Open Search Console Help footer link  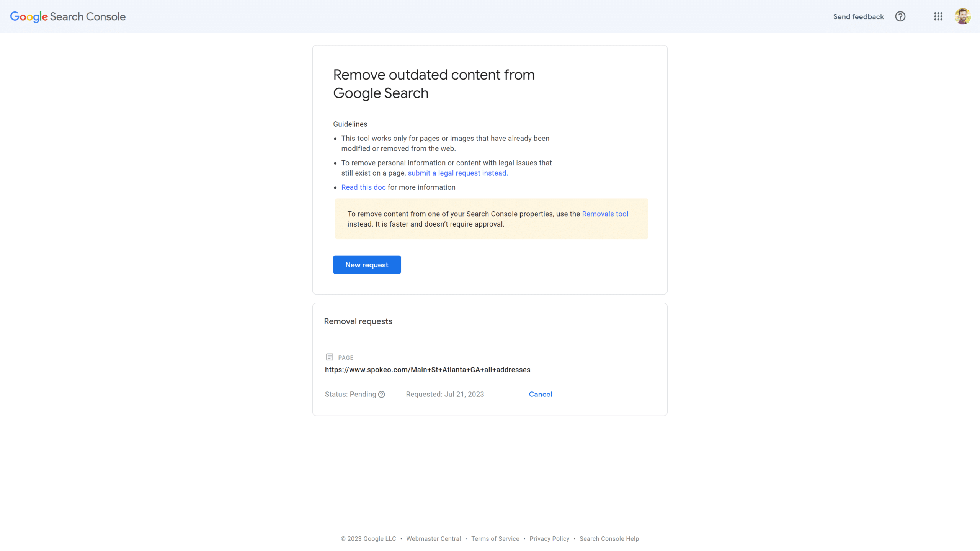[x=609, y=539]
